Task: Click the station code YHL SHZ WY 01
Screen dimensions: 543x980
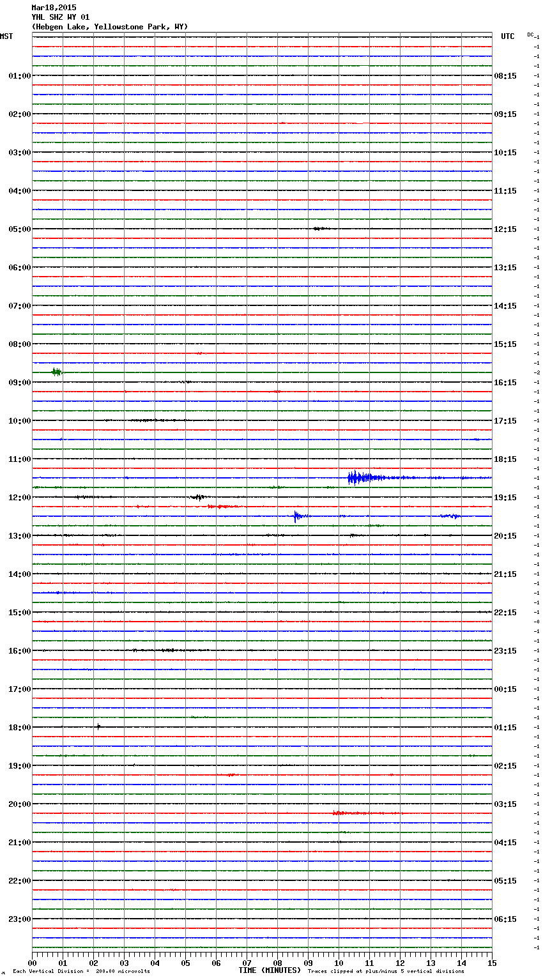Action: pos(61,17)
